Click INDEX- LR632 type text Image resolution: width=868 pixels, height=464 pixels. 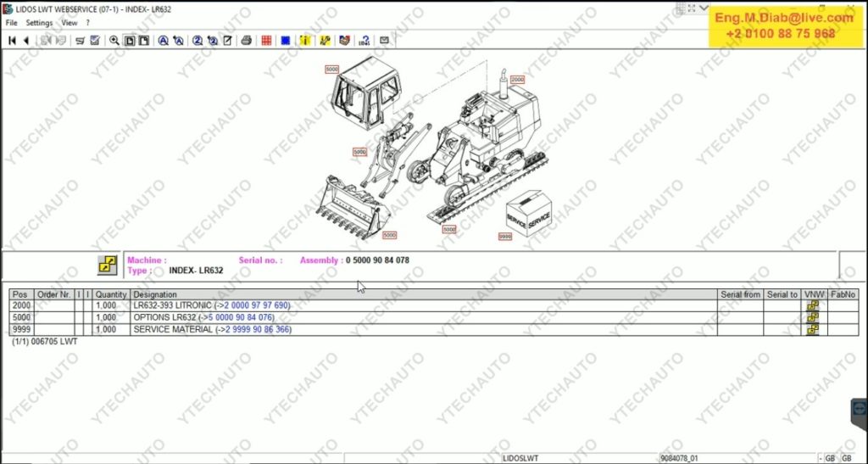click(x=196, y=271)
